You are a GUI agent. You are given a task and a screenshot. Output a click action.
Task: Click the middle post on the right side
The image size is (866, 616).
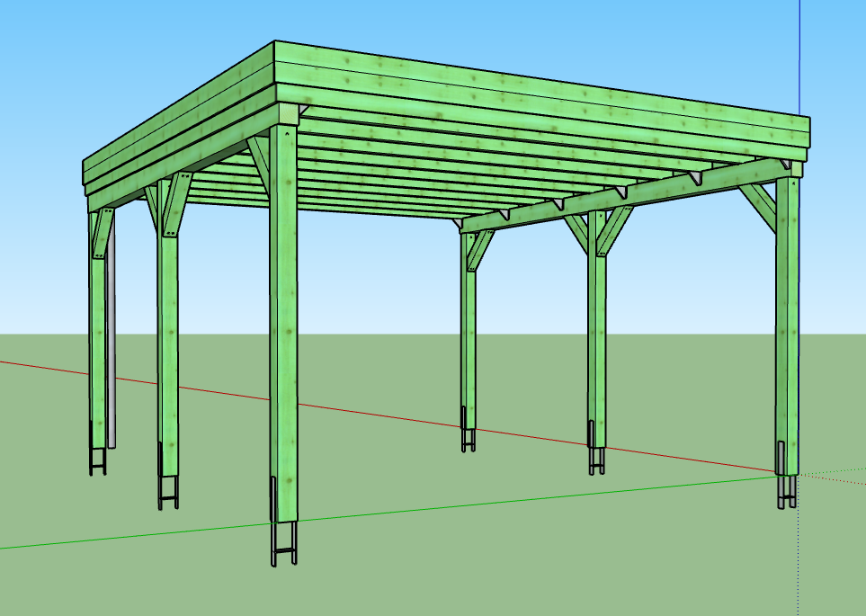tap(597, 351)
